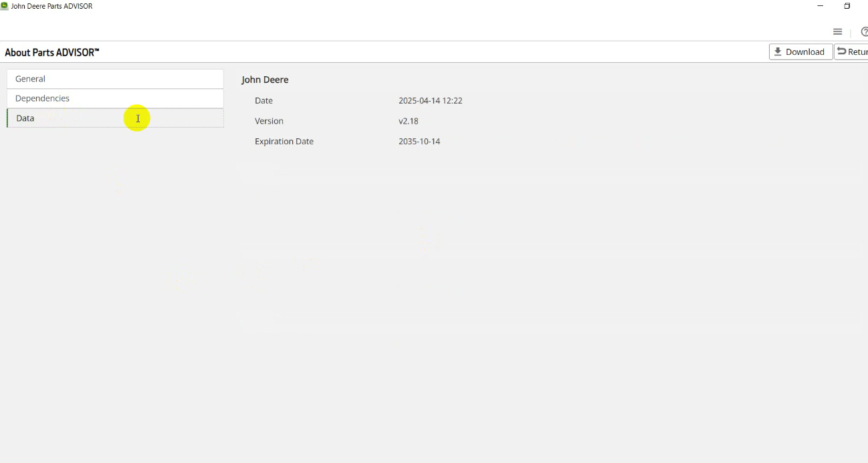Click the Version label
868x463 pixels.
click(x=269, y=121)
